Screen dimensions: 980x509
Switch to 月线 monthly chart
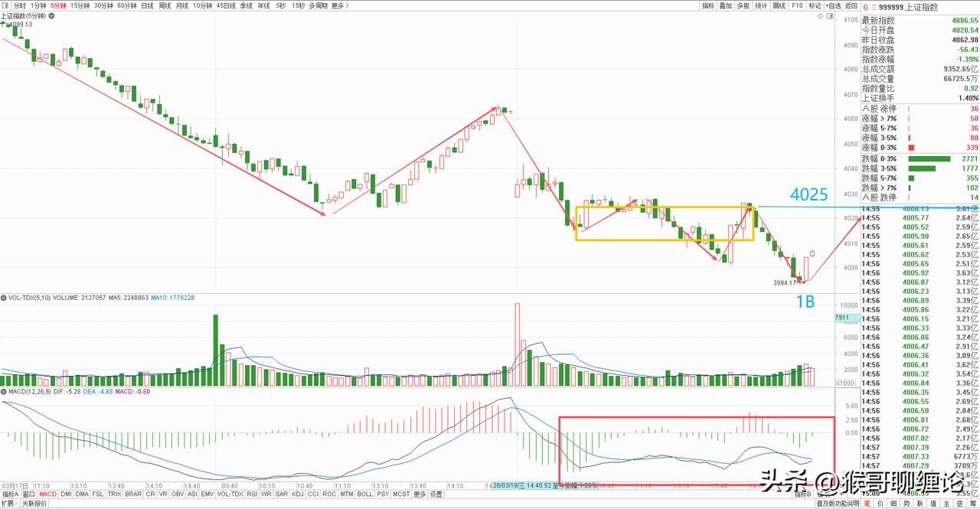click(182, 5)
